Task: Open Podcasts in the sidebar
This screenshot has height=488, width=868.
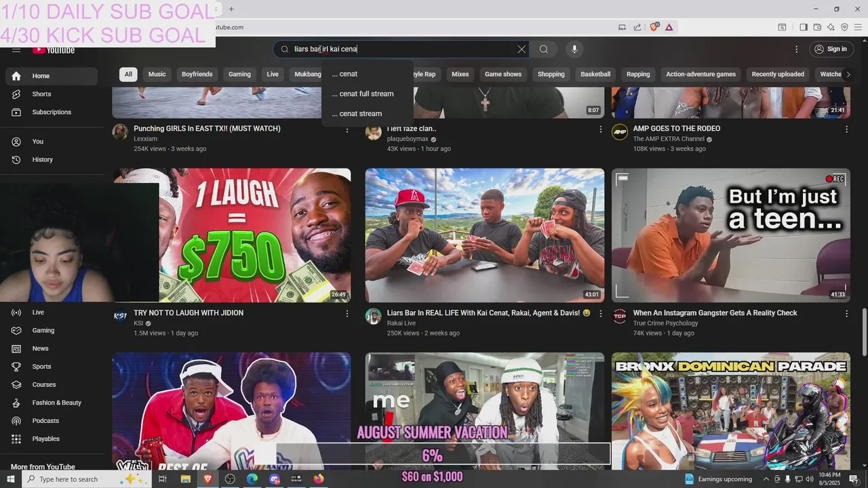Action: point(52,421)
